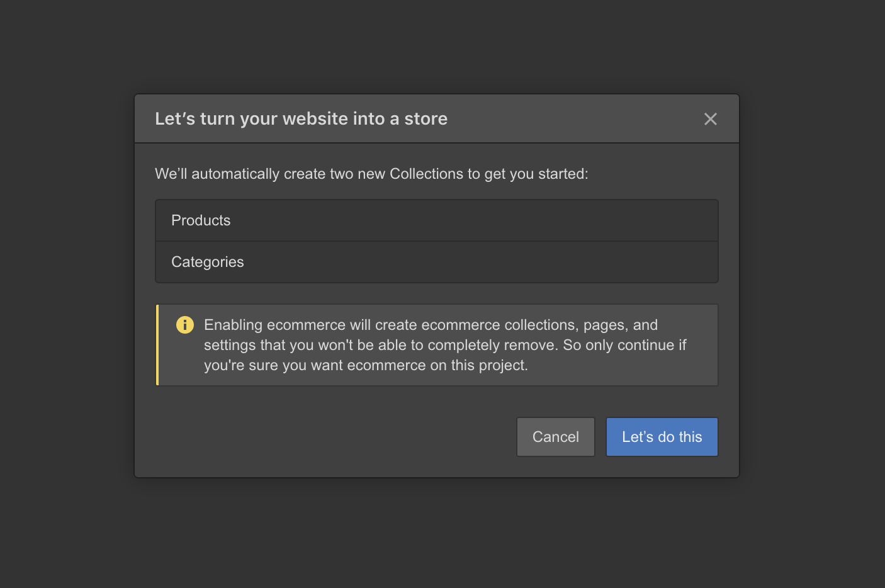Click the Products collection row

coord(436,220)
